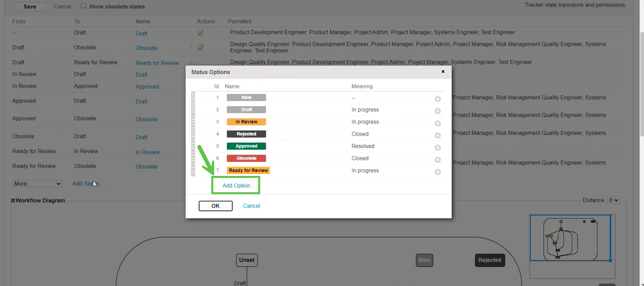The height and width of the screenshot is (286, 644).
Task: Cancel the Status Options dialog
Action: (x=251, y=206)
